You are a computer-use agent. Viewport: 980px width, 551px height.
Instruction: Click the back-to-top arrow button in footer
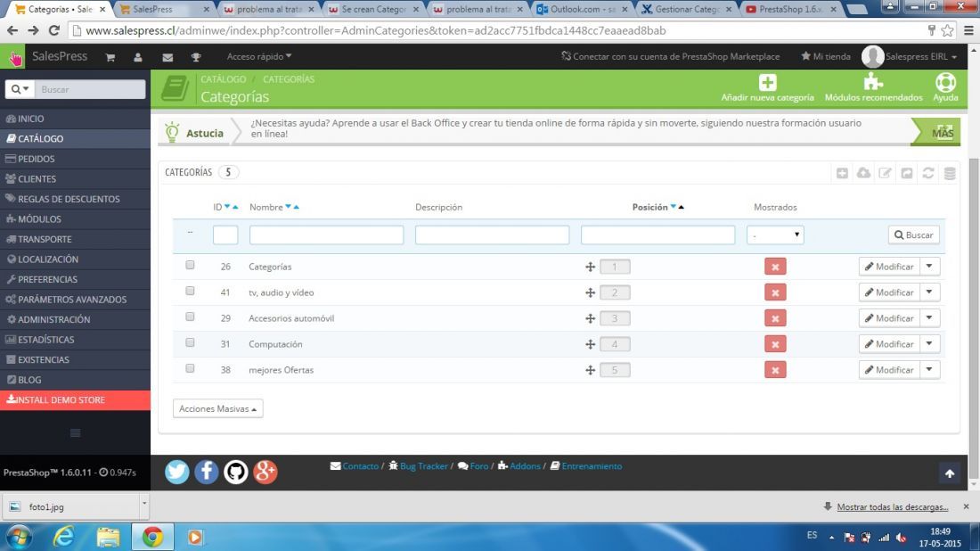(950, 473)
